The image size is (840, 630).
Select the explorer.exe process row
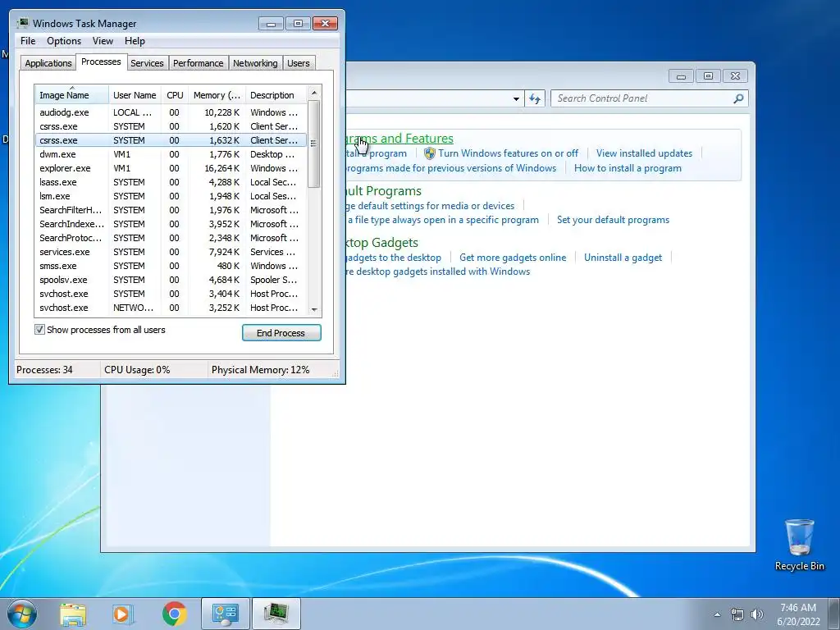click(x=171, y=168)
